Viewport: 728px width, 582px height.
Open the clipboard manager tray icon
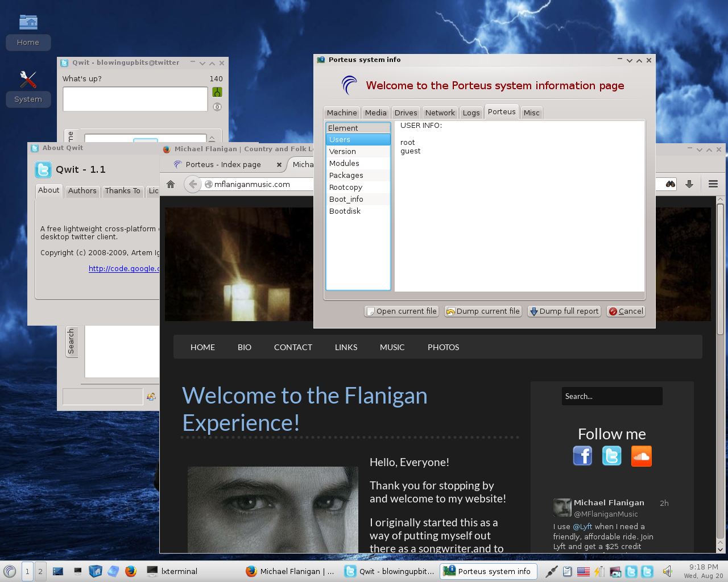[567, 571]
